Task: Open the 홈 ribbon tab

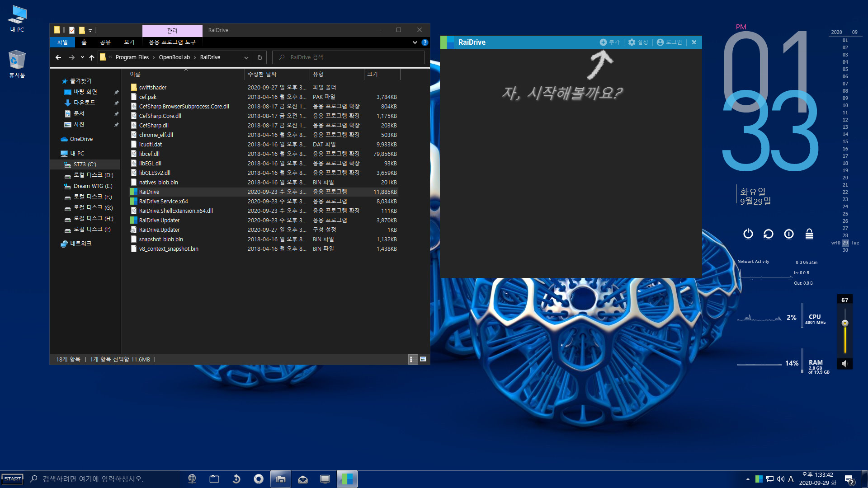Action: coord(84,42)
